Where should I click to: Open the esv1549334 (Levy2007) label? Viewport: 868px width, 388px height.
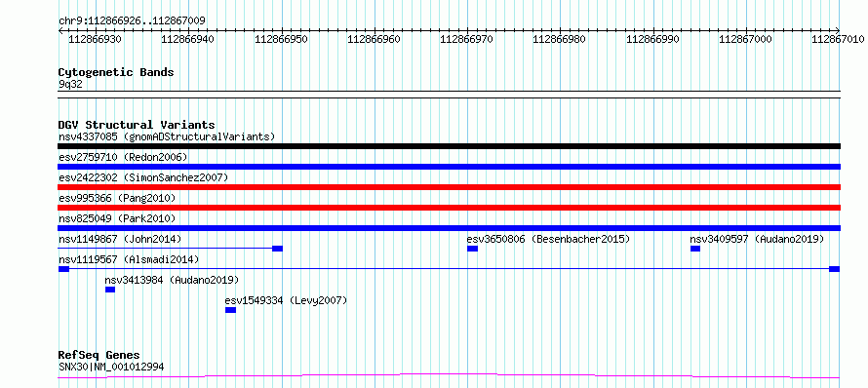click(x=286, y=300)
